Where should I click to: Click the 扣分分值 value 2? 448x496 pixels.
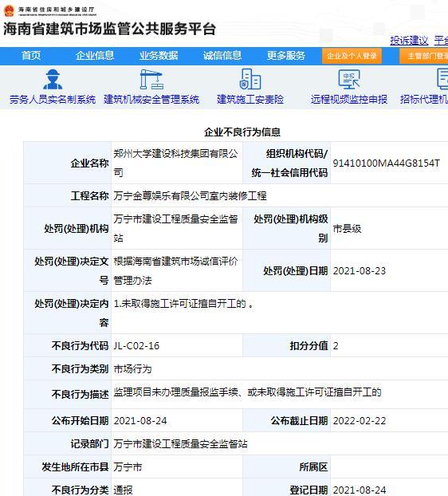[336, 346]
